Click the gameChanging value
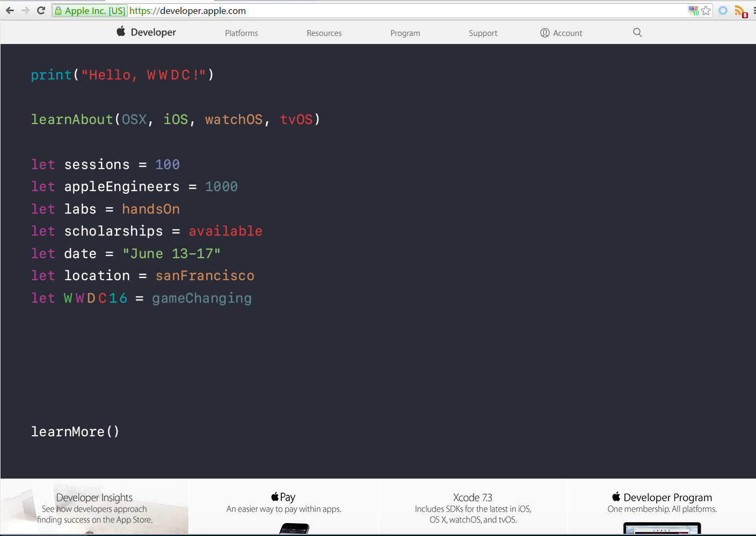756x536 pixels. coord(202,298)
